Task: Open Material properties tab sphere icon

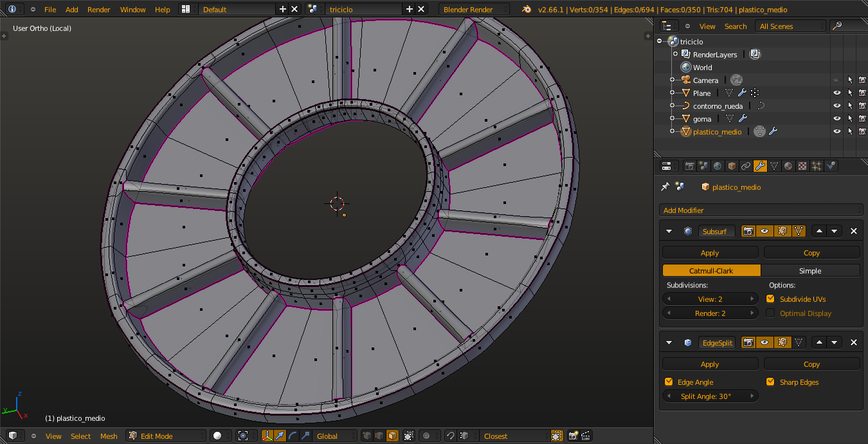Action: [788, 166]
